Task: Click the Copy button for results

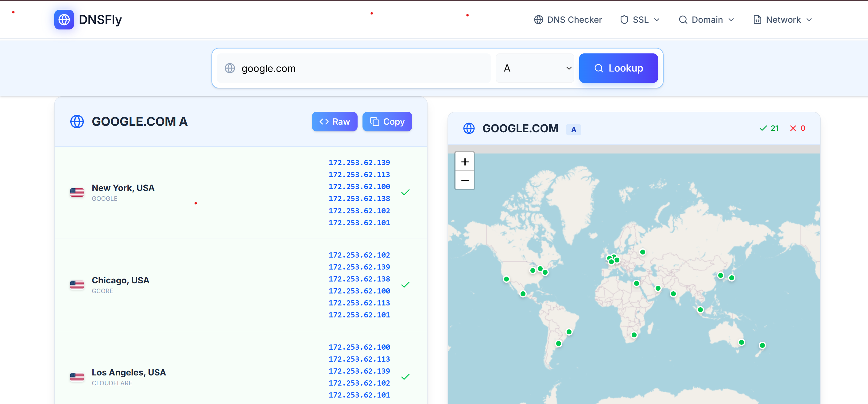Action: click(x=387, y=122)
